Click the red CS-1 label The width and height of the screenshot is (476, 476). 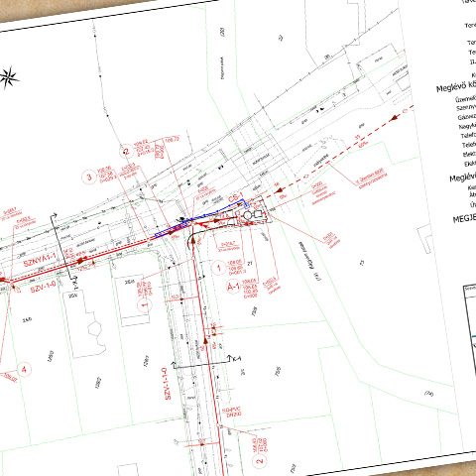coord(236,198)
